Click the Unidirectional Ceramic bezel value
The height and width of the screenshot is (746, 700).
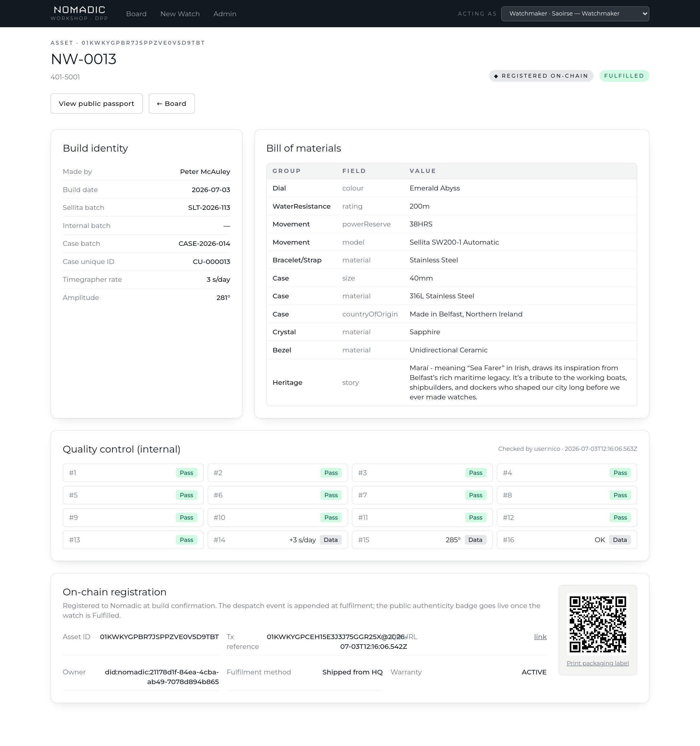tap(449, 350)
